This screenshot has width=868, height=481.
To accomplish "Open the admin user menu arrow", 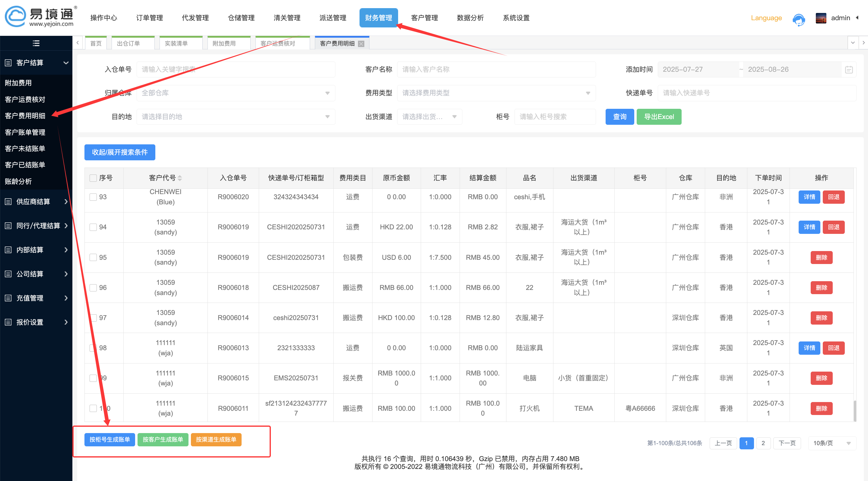I will pos(857,18).
